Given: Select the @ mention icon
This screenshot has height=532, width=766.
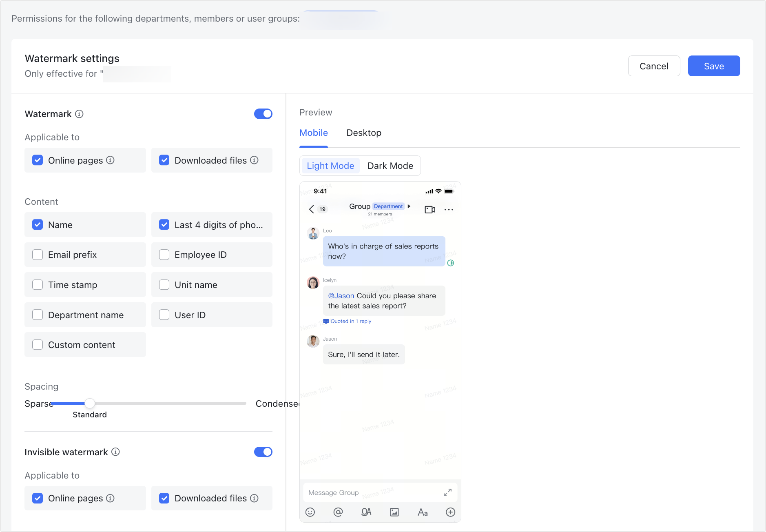Looking at the screenshot, I should 338,512.
